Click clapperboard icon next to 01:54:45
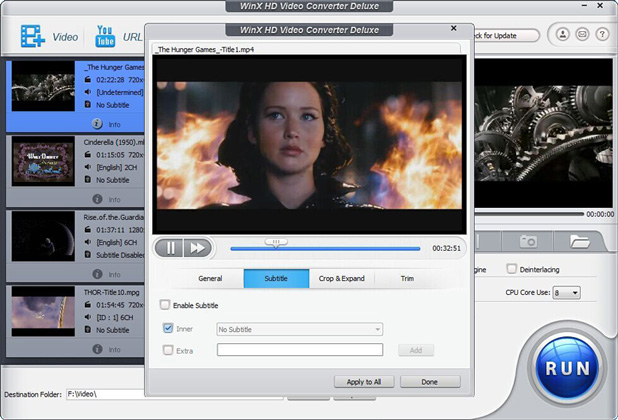618x420 pixels. [x=88, y=305]
